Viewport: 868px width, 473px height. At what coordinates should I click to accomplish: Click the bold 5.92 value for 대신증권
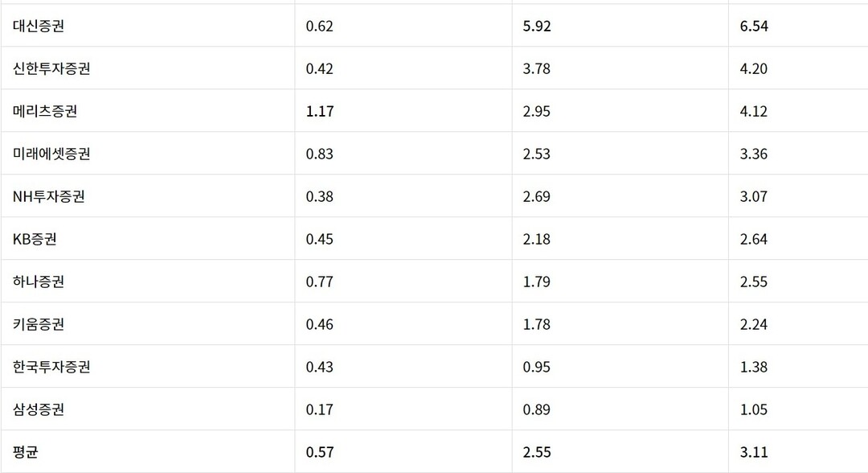(537, 26)
